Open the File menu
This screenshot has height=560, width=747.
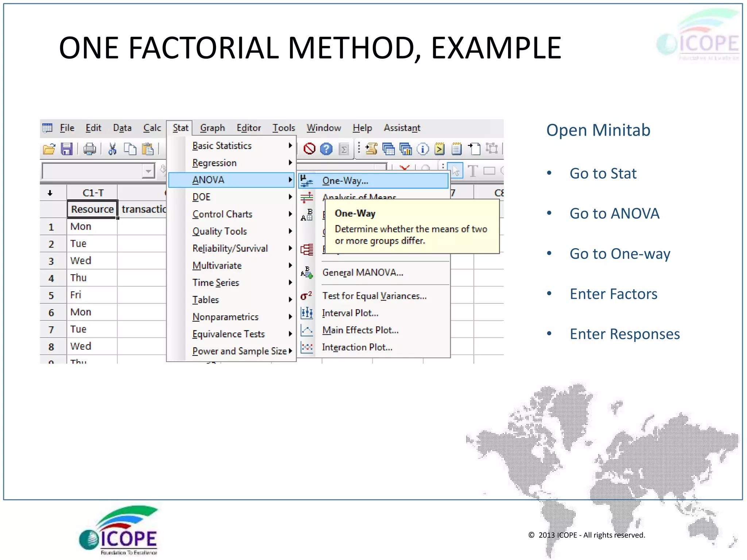(x=67, y=128)
